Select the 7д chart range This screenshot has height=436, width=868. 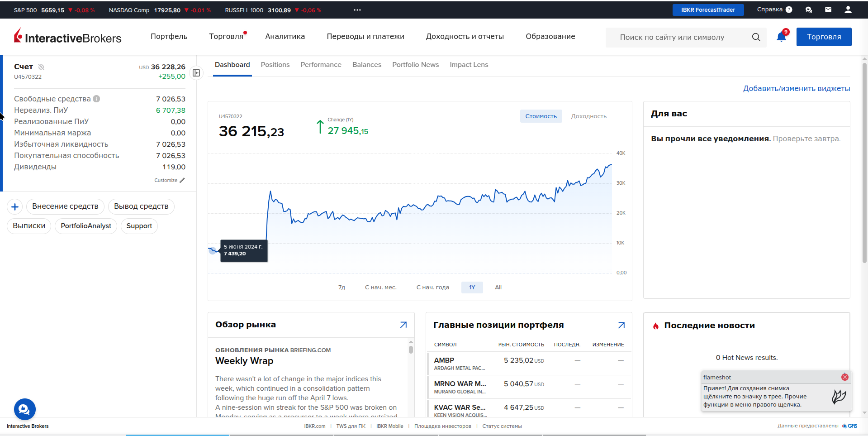[x=342, y=287]
